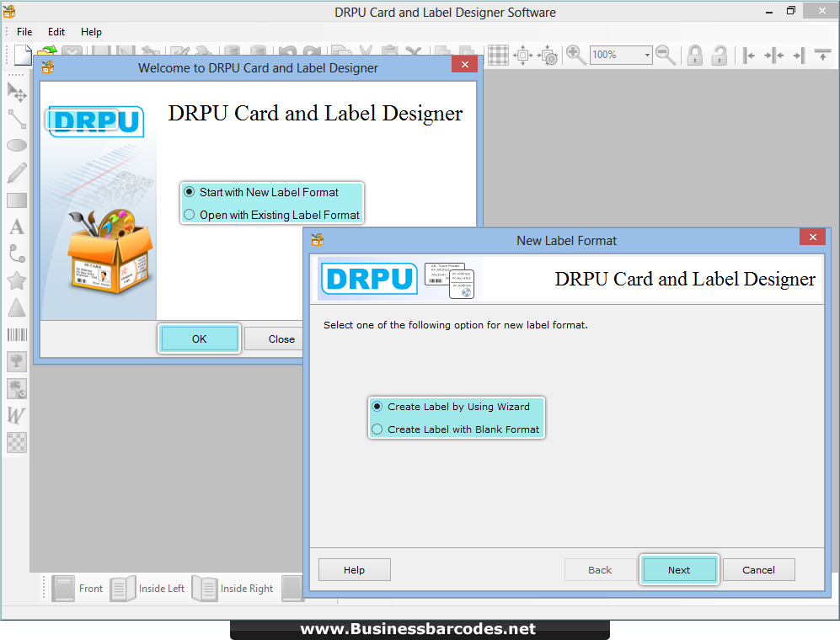Select the Ellipse shape tool

[x=17, y=145]
